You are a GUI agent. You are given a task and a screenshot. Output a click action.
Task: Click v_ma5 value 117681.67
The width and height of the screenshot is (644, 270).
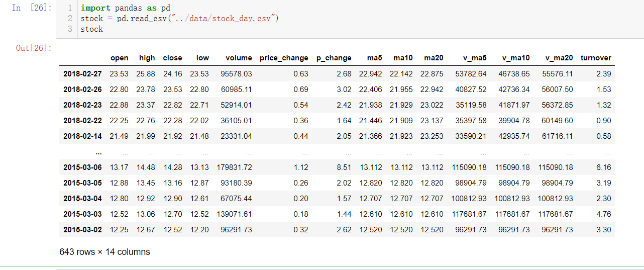469,214
